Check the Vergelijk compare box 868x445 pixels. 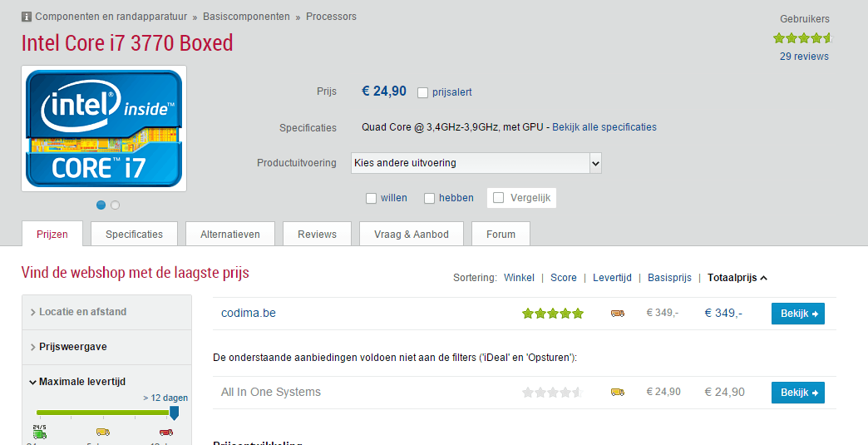pos(499,198)
